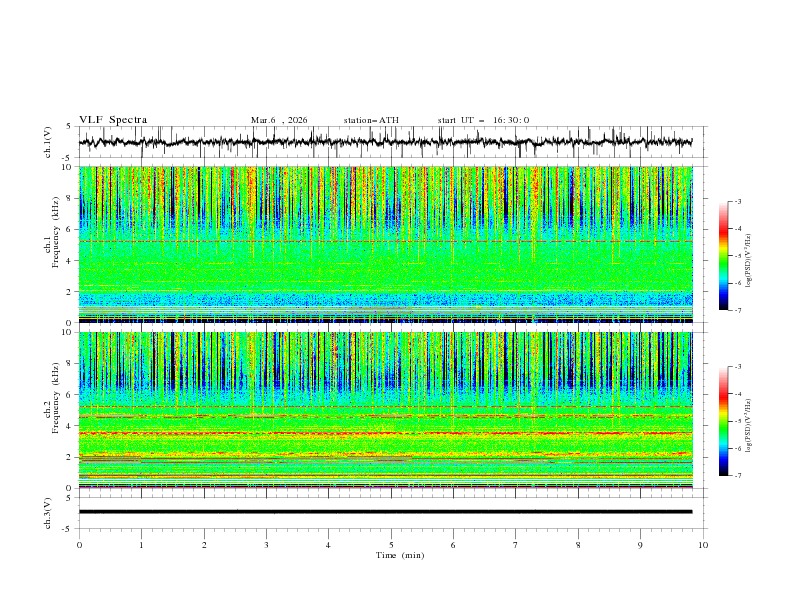Select the 5 minute tick on time axis
This screenshot has height=612, width=792.
(x=391, y=545)
